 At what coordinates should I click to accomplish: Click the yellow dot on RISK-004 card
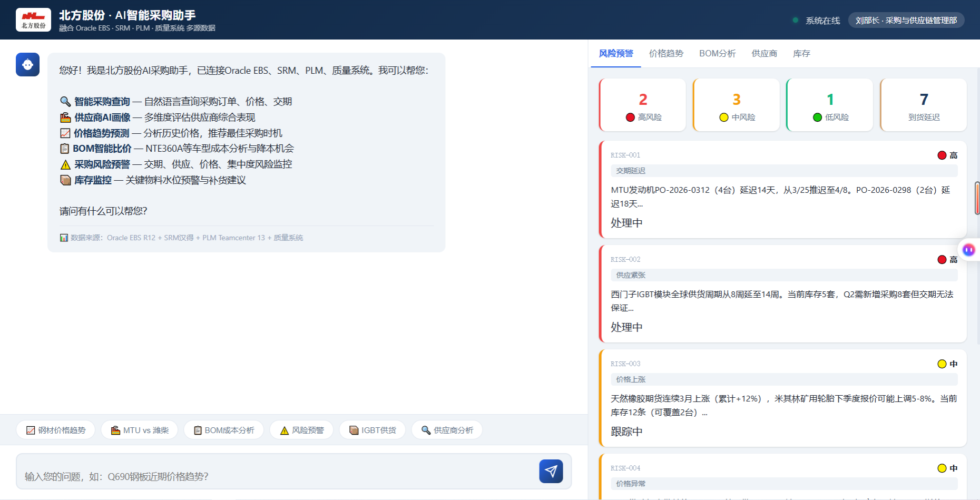[x=942, y=468]
